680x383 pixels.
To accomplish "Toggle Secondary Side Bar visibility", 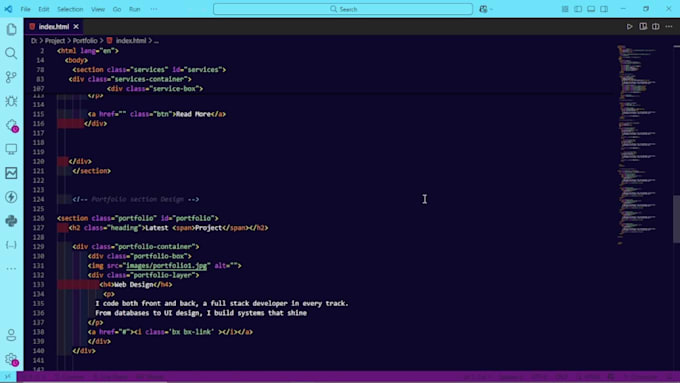I will click(x=604, y=9).
